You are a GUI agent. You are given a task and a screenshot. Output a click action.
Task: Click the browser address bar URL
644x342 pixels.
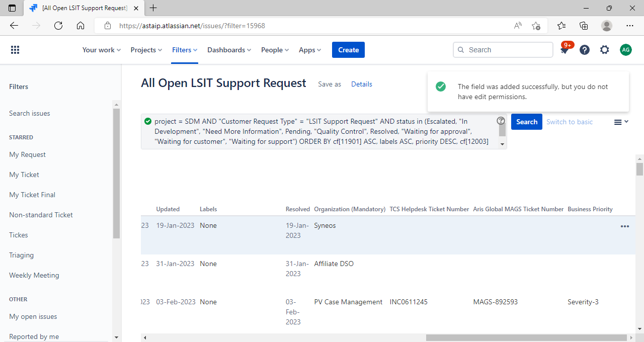192,26
